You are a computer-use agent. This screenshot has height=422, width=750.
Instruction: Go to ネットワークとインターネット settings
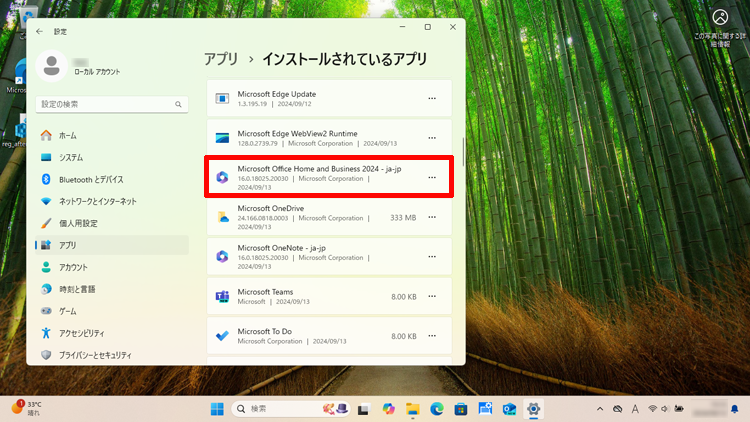click(98, 201)
